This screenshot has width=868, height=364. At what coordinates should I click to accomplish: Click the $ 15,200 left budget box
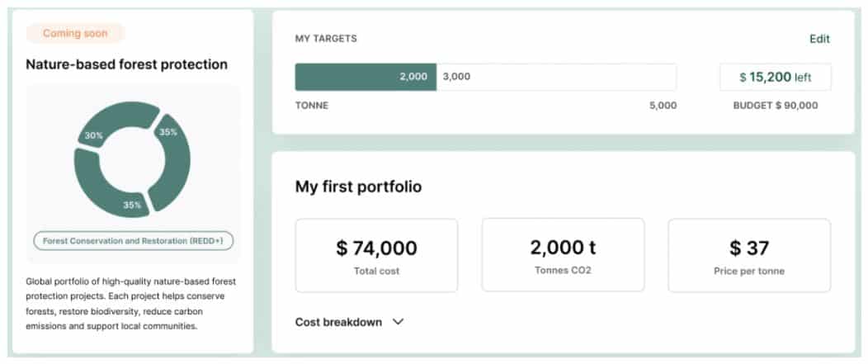point(775,77)
